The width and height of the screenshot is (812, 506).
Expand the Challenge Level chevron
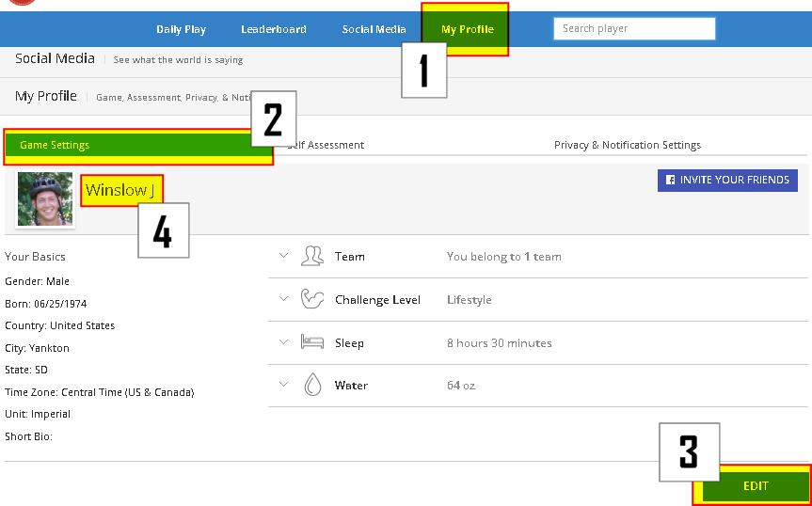click(x=283, y=299)
